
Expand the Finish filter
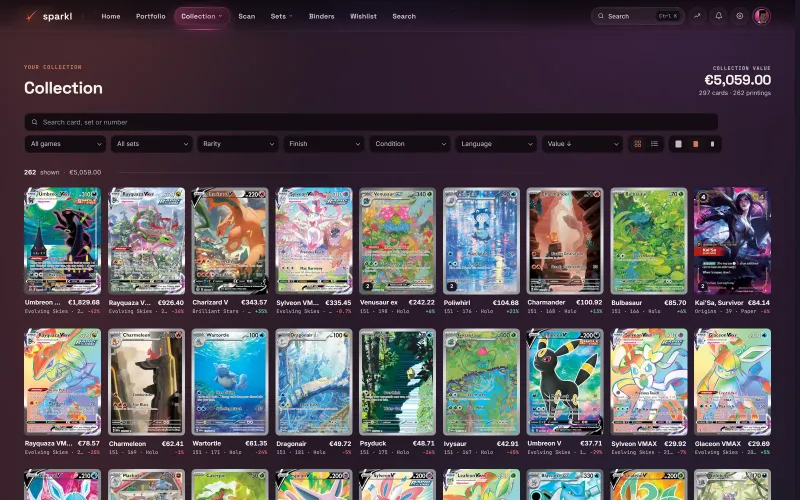click(x=324, y=144)
